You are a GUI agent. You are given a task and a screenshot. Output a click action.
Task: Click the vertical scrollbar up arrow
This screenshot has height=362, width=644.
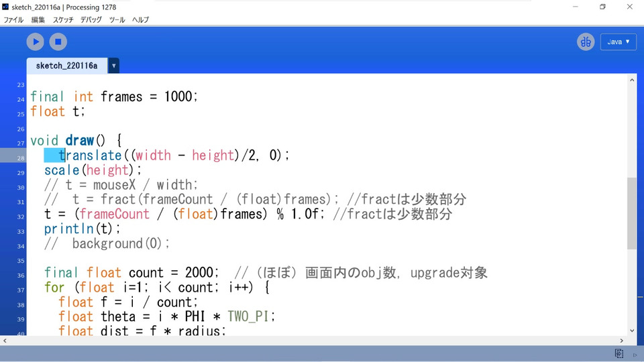click(632, 80)
